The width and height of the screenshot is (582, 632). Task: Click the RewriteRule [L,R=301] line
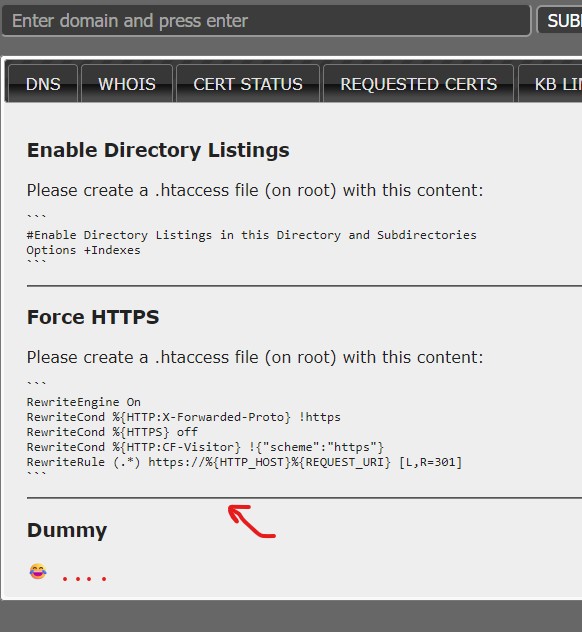click(x=244, y=462)
